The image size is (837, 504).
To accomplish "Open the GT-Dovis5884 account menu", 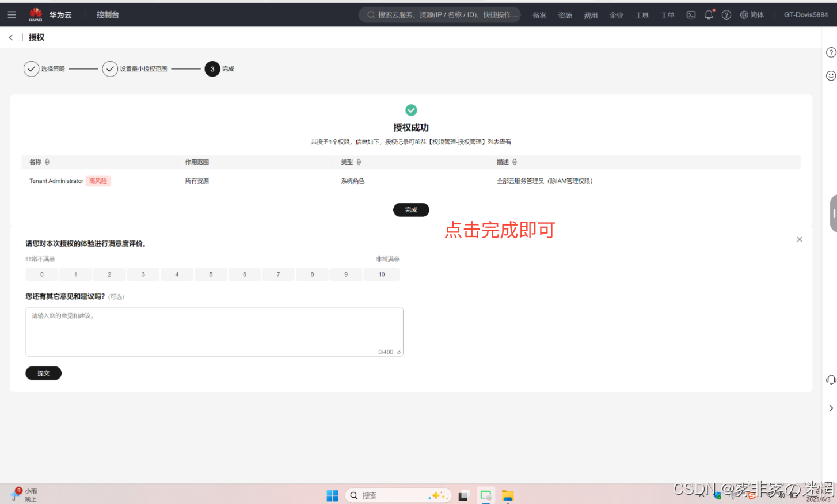I will click(x=806, y=15).
